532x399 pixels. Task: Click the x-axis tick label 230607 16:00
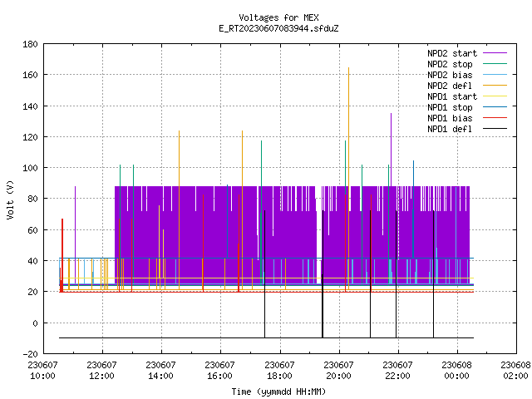pos(219,371)
